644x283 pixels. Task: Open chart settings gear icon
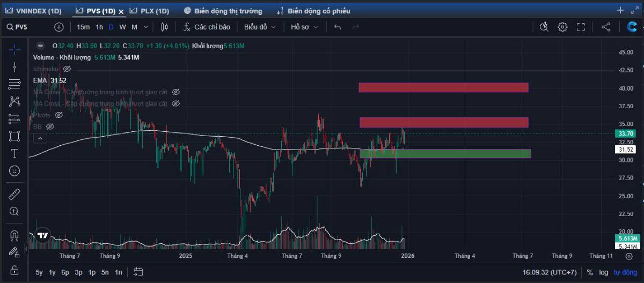click(x=562, y=27)
